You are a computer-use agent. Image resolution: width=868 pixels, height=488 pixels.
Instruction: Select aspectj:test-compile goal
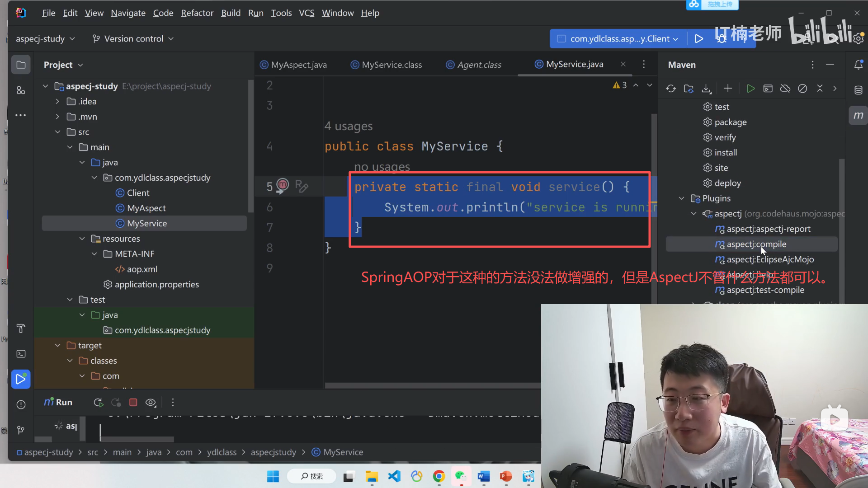[x=765, y=290]
